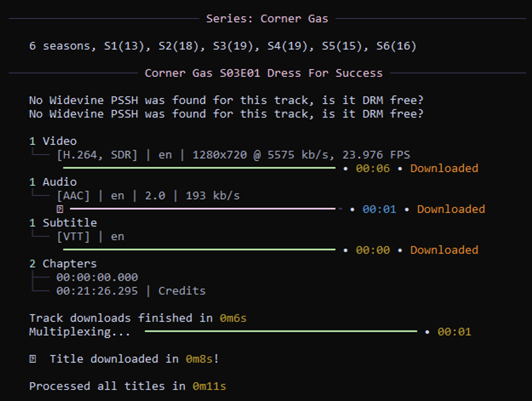Click the "Downloaded" status on the audio row

coord(451,209)
